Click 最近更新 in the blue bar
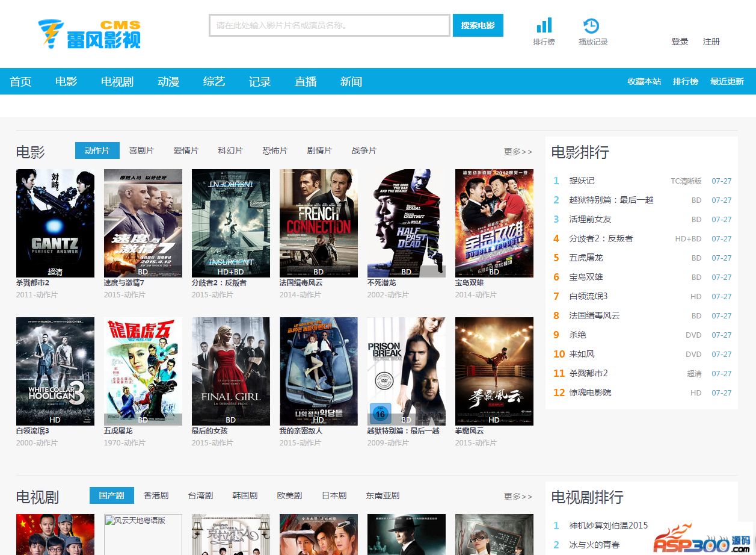Screen dimensions: 756x555 click(727, 81)
